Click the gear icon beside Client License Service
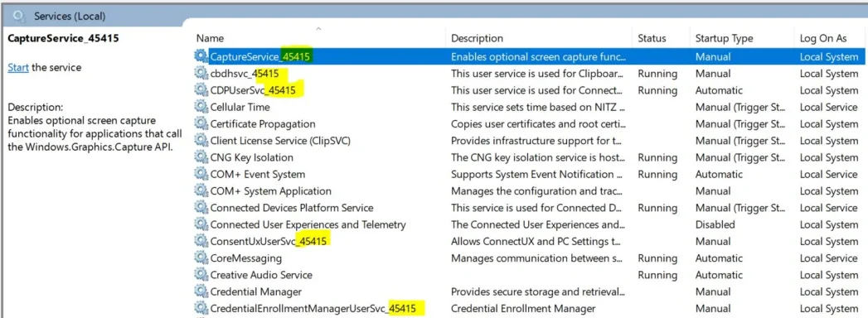 point(201,141)
